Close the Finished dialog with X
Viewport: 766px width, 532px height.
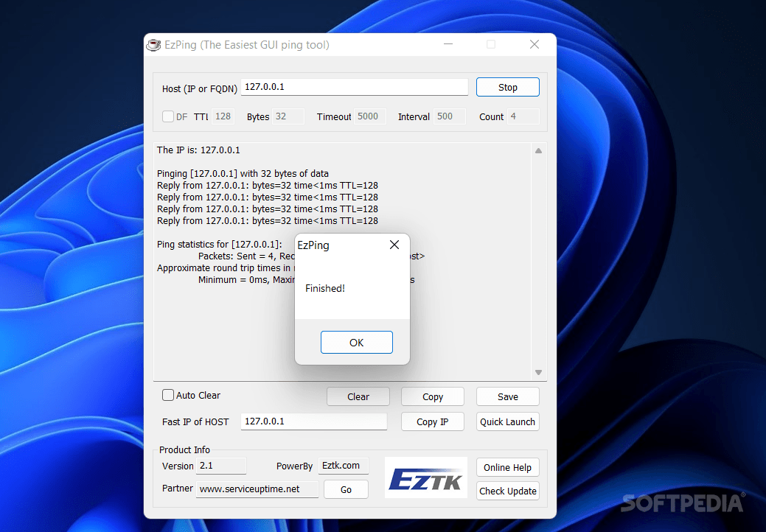click(x=394, y=245)
